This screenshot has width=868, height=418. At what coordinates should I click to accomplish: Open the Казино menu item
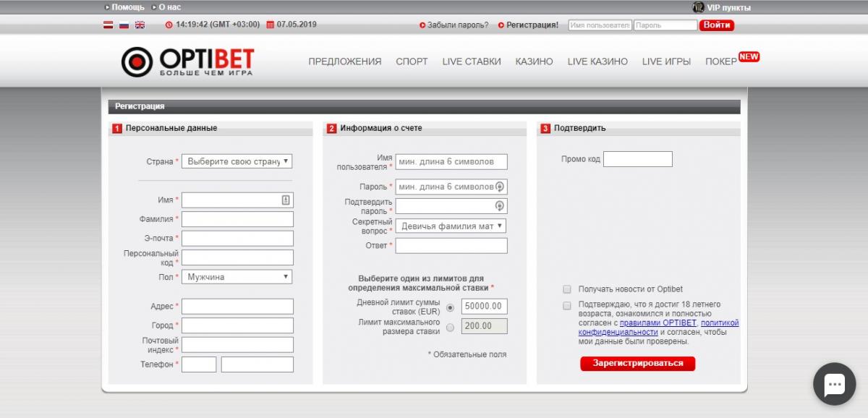(x=535, y=61)
